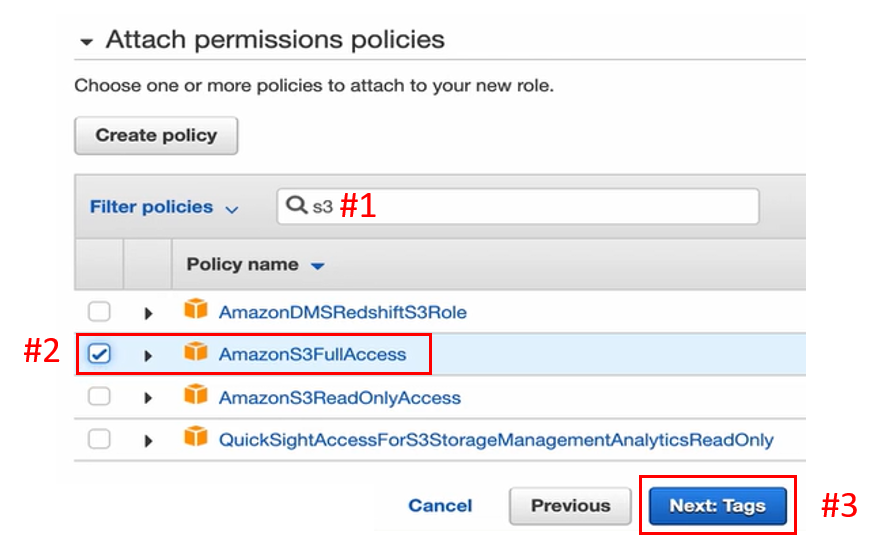Screen dimensions: 882x550
Task: Enable the AmazonS3ReadOnlyAccess checkbox
Action: pos(99,397)
